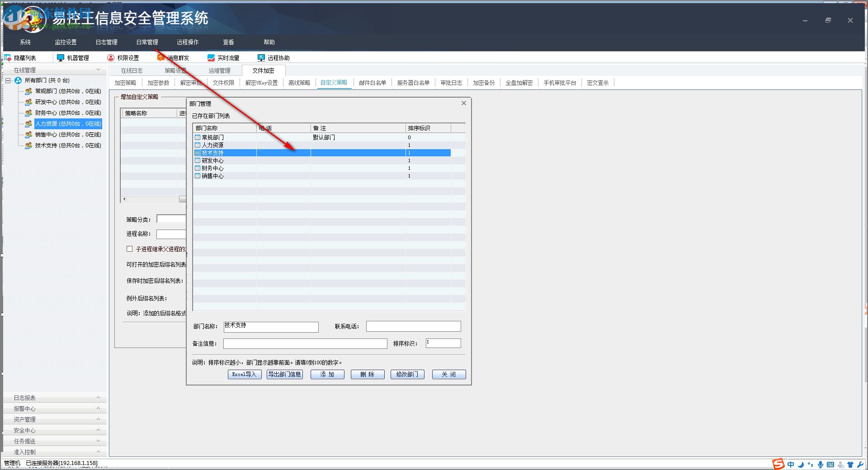868x470 pixels.
Task: Click left arrow of policy list scrollbar
Action: pyautogui.click(x=124, y=199)
